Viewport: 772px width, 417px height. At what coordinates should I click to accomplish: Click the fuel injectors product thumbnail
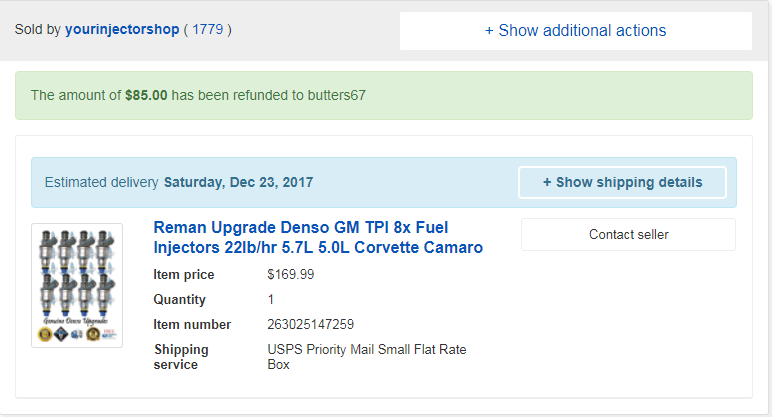(x=77, y=285)
